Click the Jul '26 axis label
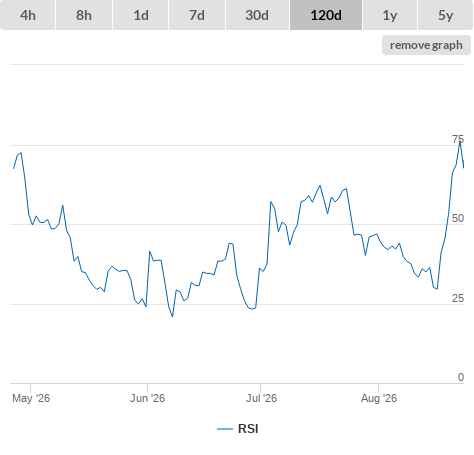Image resolution: width=474 pixels, height=455 pixels. click(x=261, y=398)
